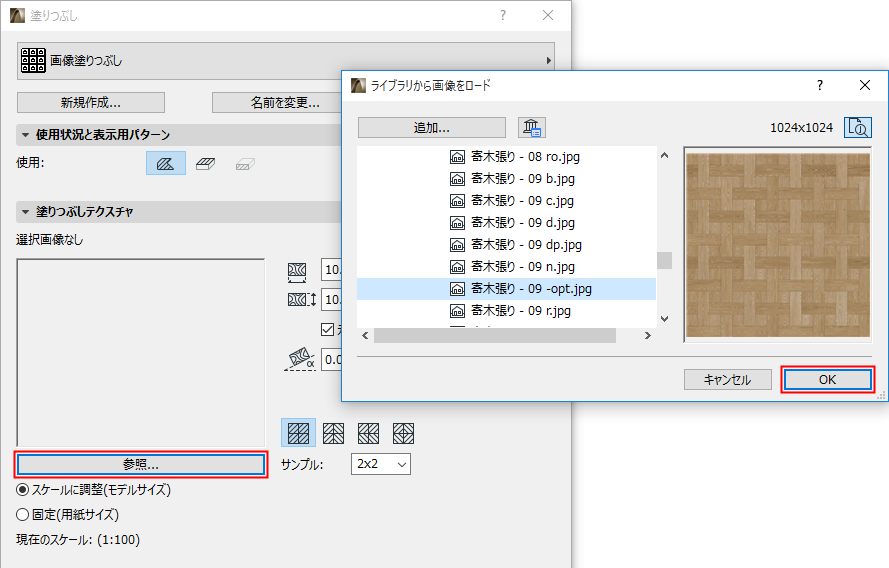Click the texture height size icon
This screenshot has height=568, width=889.
click(x=301, y=299)
